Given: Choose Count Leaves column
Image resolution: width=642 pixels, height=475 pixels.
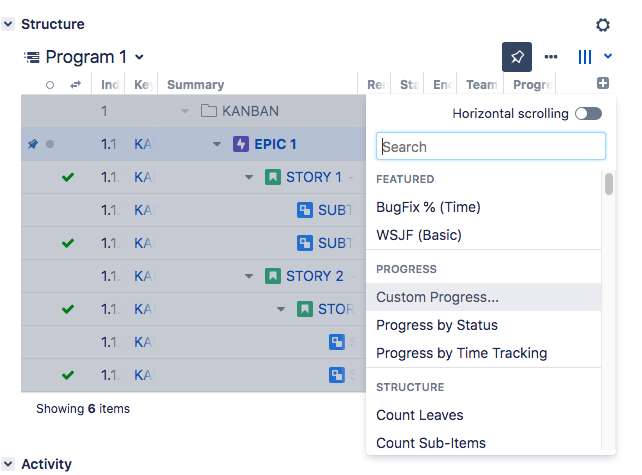Looking at the screenshot, I should [419, 415].
